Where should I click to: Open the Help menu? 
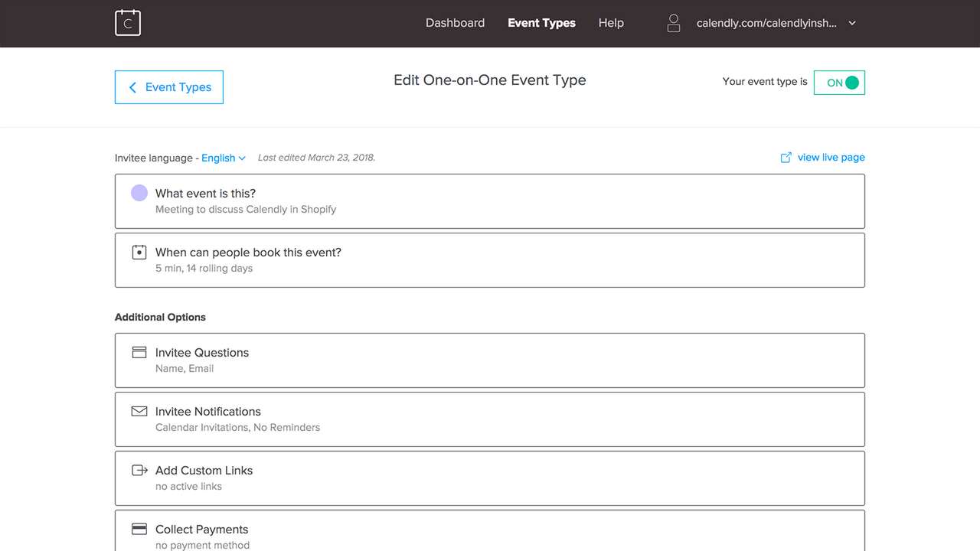(x=611, y=23)
